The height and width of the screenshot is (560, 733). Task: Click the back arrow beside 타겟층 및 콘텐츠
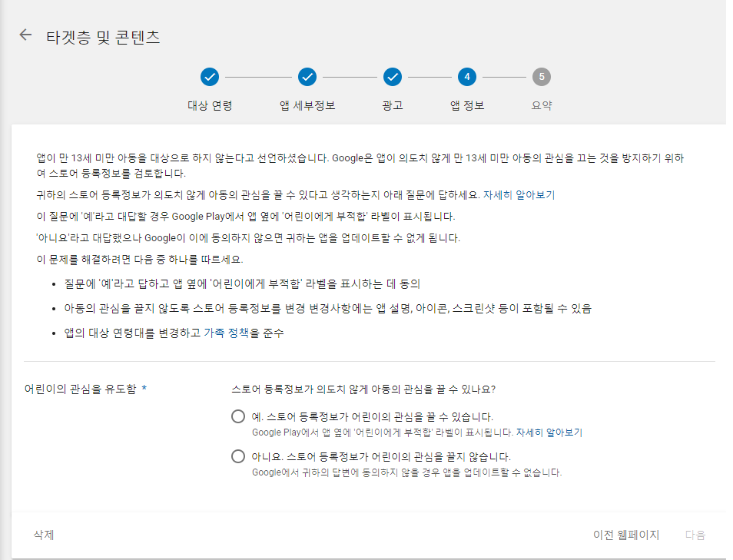tap(26, 35)
